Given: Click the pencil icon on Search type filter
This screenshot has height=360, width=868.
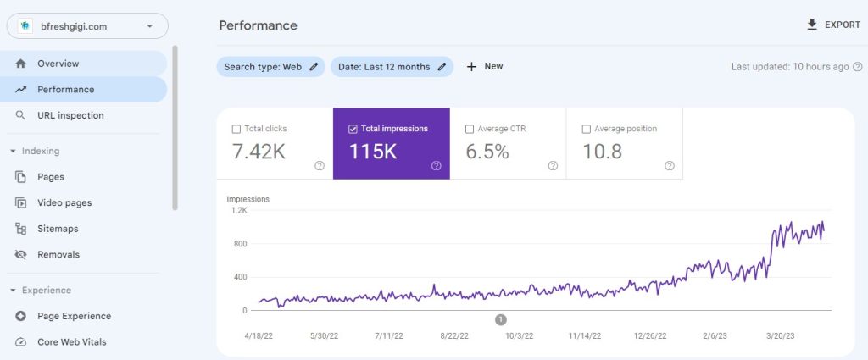Looking at the screenshot, I should pos(314,67).
